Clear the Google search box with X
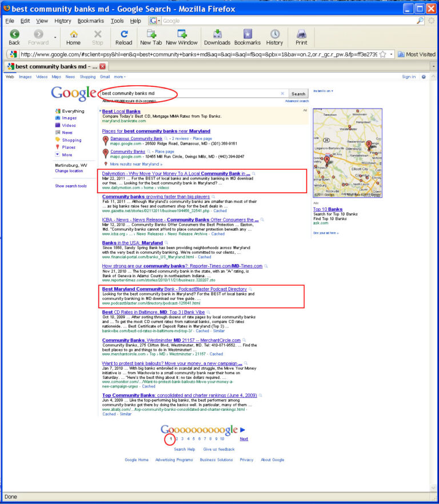This screenshot has width=439, height=504. (x=282, y=94)
